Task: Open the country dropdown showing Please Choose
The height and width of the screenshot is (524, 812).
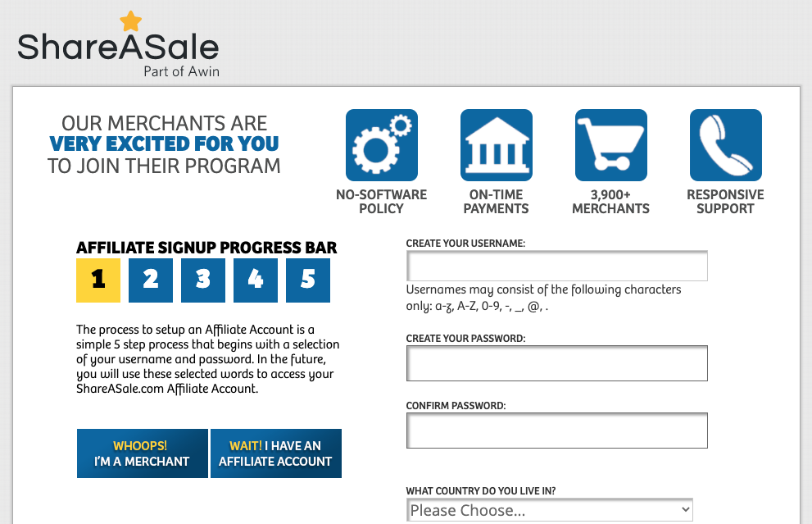Action: tap(550, 510)
